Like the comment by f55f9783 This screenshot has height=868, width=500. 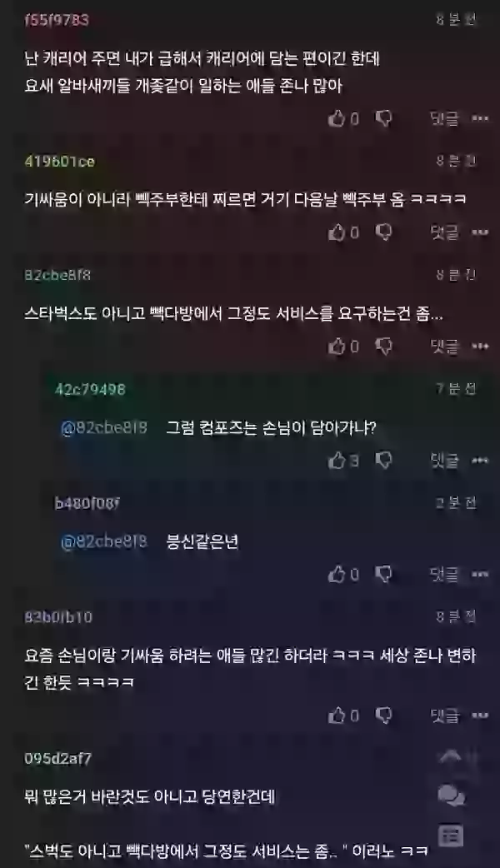click(337, 118)
